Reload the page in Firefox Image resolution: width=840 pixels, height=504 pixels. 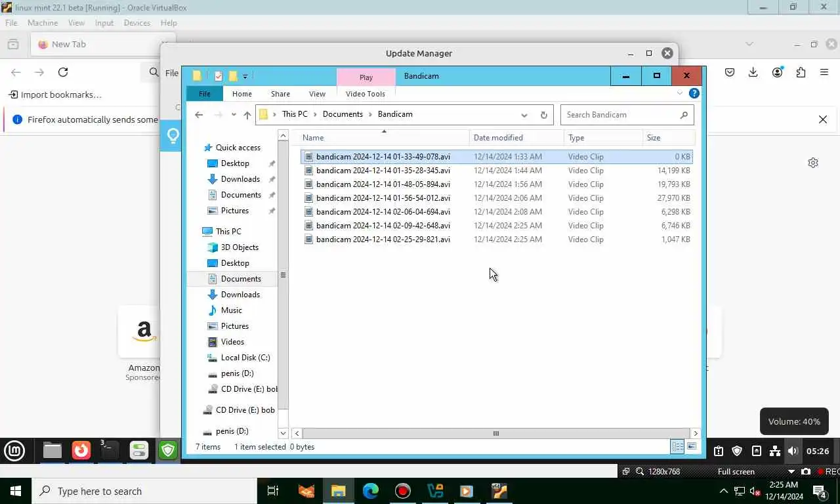[63, 72]
